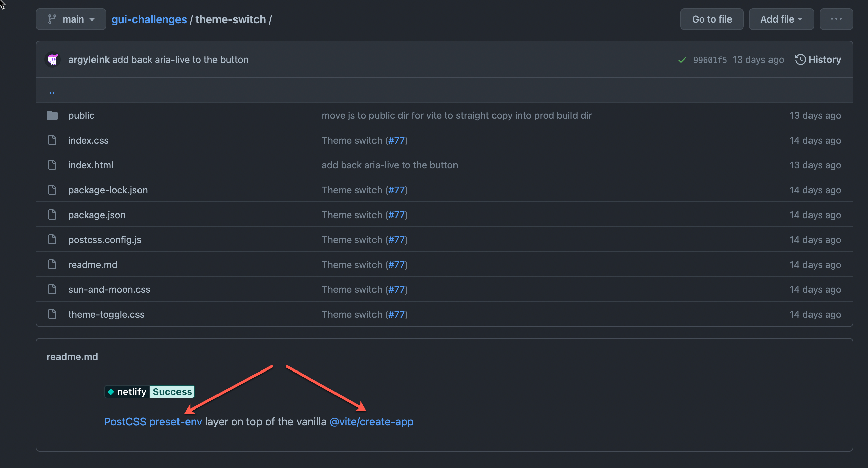Click the package.json file icon
868x468 pixels.
52,214
